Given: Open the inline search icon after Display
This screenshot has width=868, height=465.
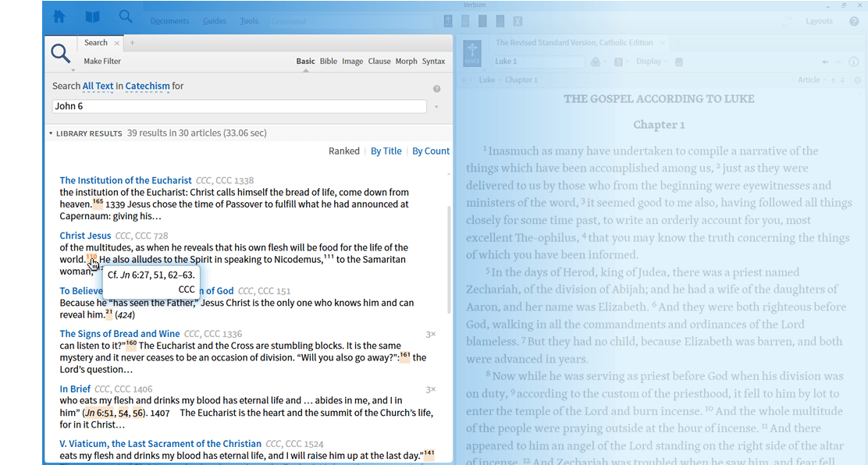Looking at the screenshot, I should pos(679,62).
